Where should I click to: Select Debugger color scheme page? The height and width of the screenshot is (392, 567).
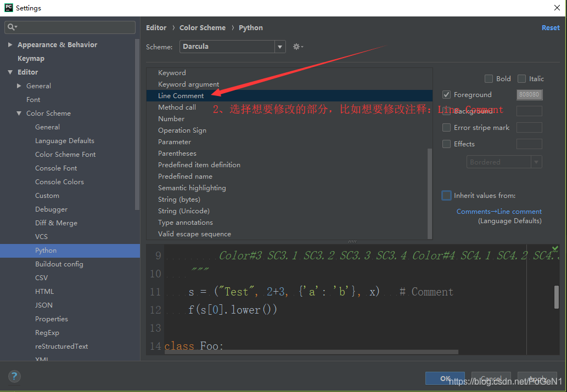(x=52, y=209)
